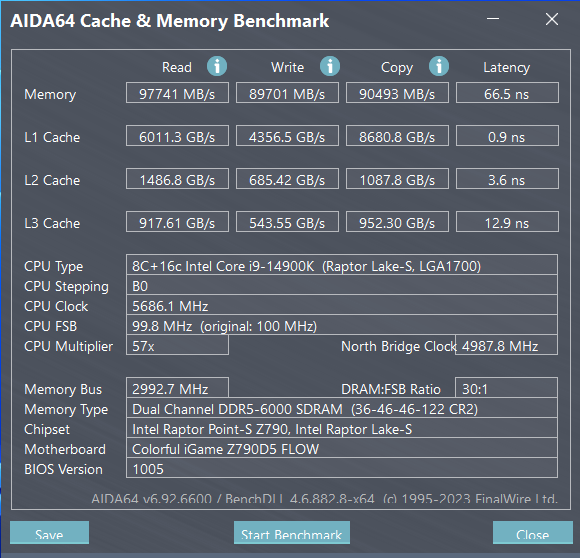Click the L1 Cache Read 6011.3 GB/s field
This screenshot has height=558, width=580.
click(177, 136)
